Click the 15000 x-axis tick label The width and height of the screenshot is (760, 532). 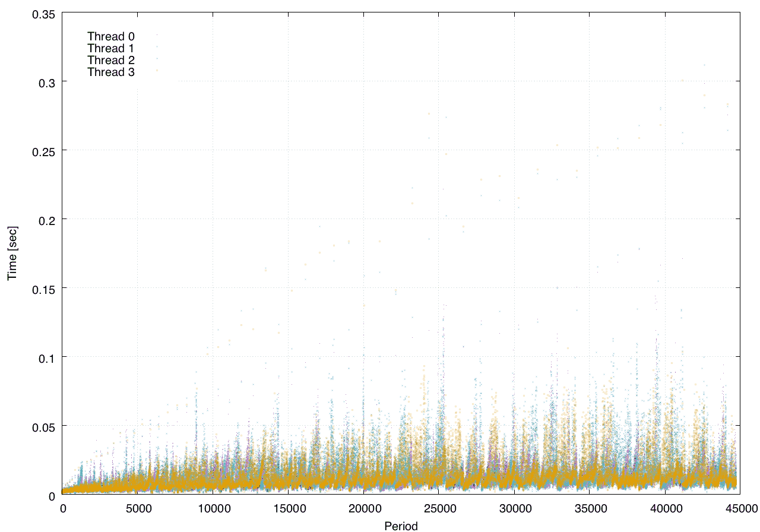(288, 508)
